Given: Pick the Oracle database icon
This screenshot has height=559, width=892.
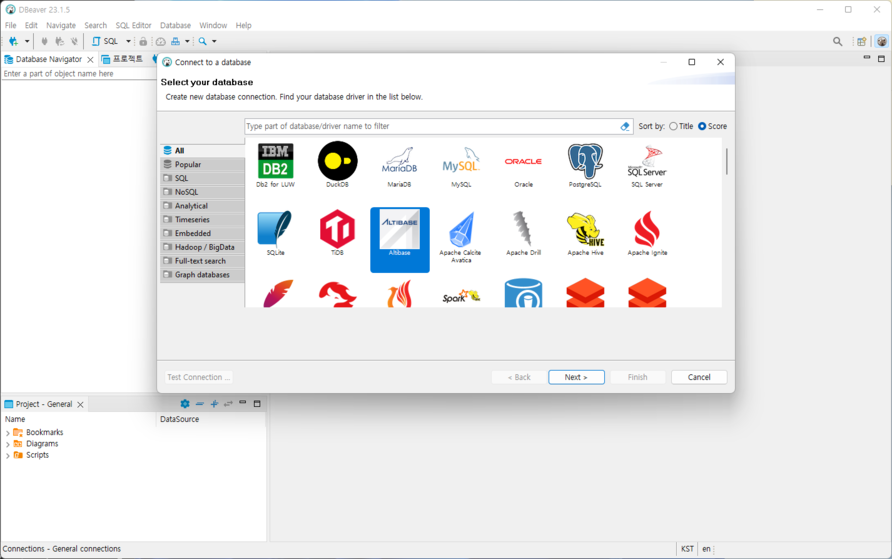Looking at the screenshot, I should coord(523,163).
